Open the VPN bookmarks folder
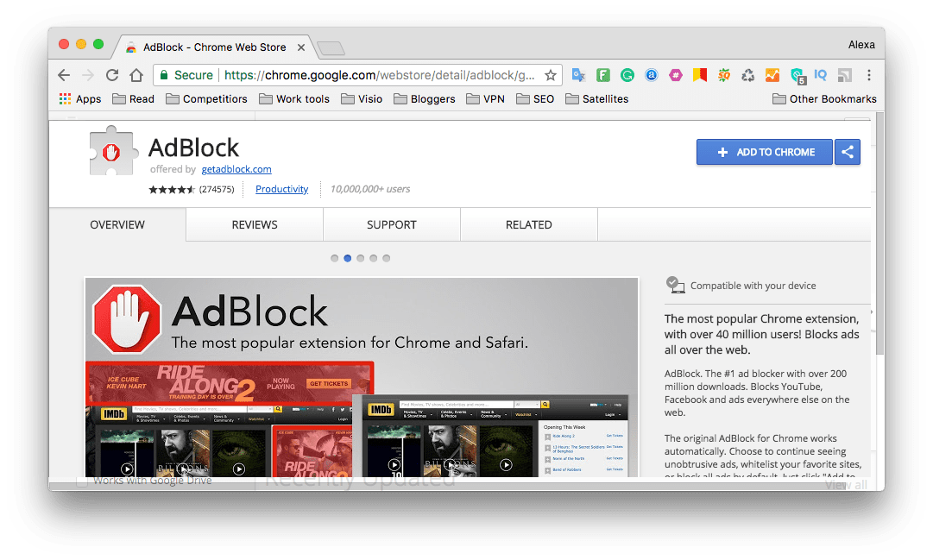 click(486, 98)
